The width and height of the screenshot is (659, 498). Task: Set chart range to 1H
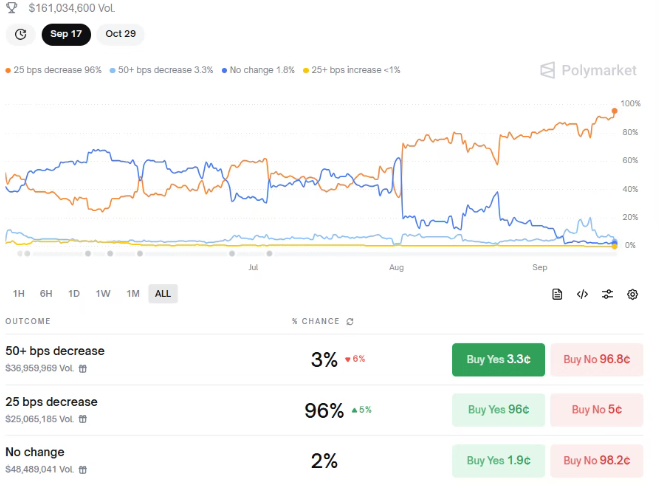(x=18, y=293)
